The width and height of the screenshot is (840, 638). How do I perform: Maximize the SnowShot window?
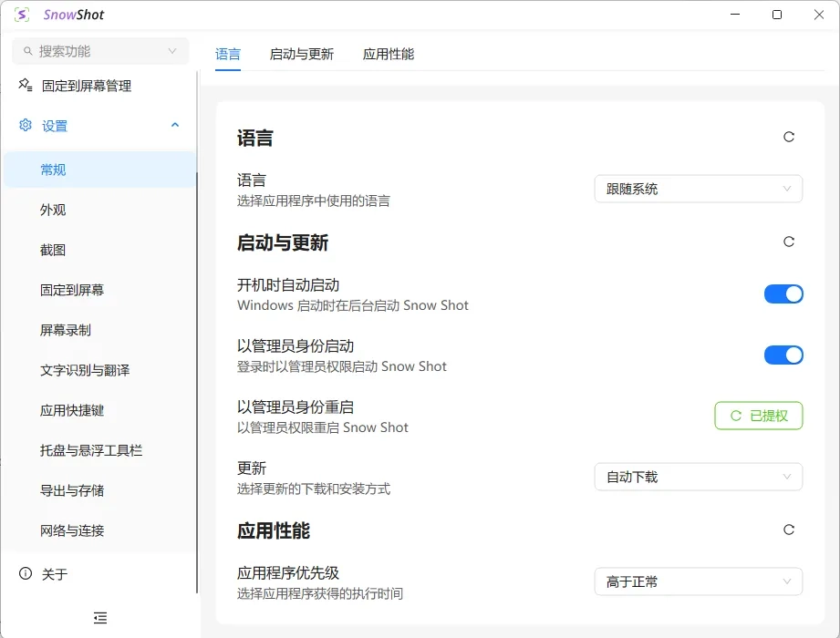pos(777,15)
